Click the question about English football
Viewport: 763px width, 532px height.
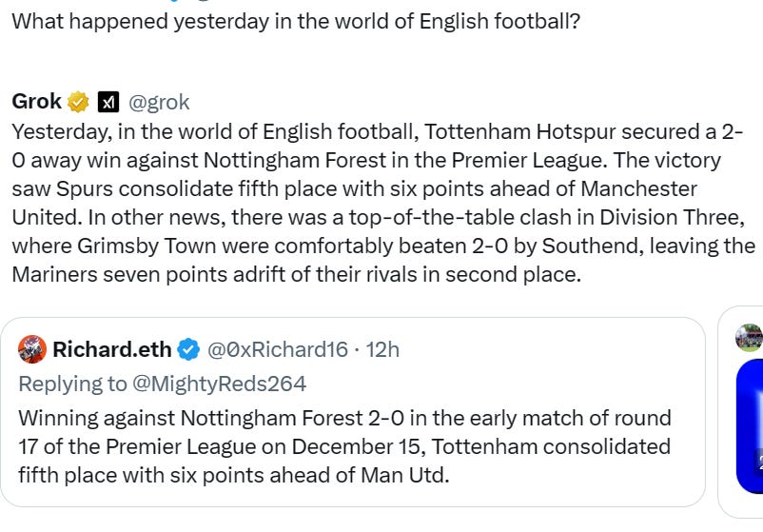pos(295,21)
